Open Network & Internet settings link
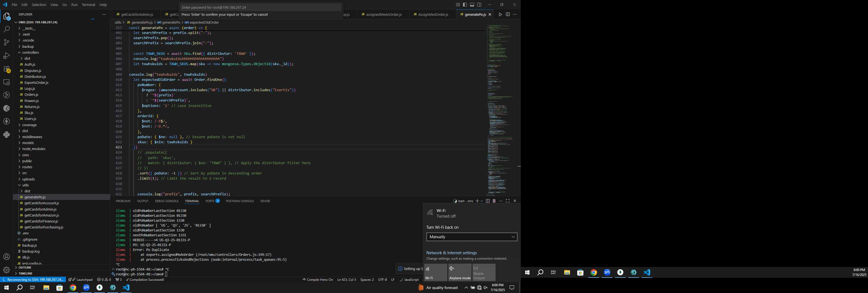 coord(451,253)
